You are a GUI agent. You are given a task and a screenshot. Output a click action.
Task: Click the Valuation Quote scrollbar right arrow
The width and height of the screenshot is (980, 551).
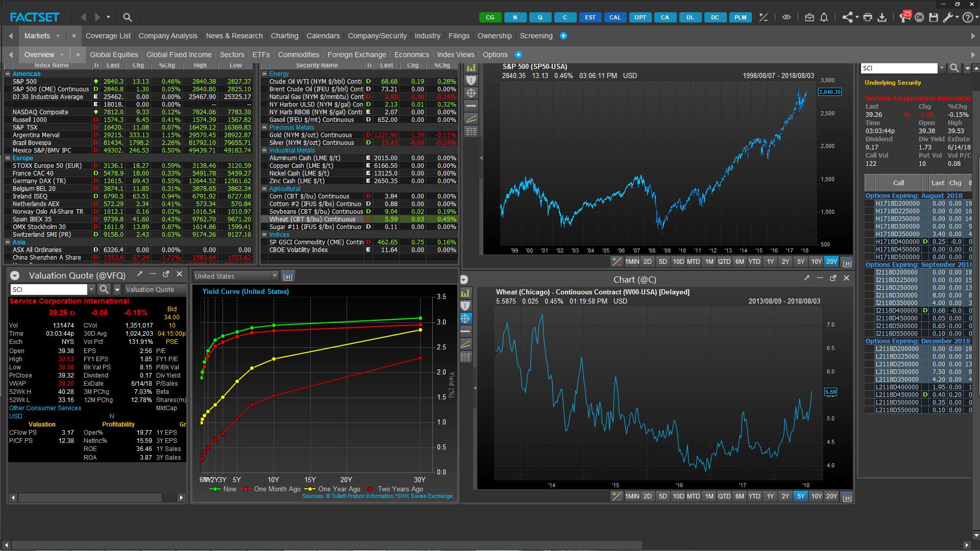pos(181,497)
